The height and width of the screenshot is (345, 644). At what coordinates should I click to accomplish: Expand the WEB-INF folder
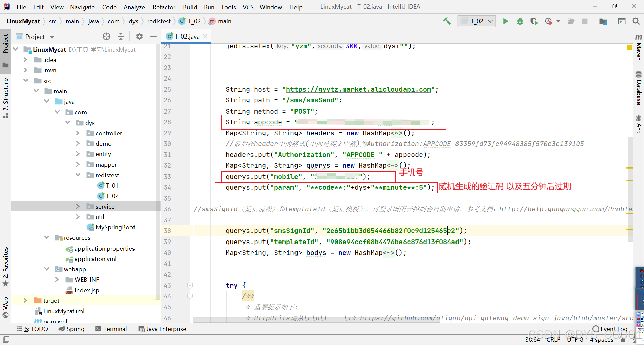pos(57,279)
